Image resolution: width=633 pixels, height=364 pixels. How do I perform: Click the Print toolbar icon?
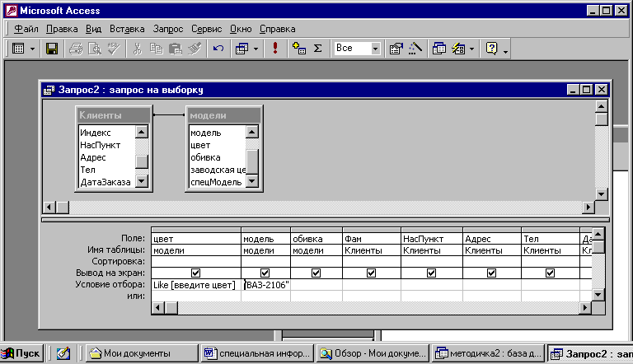click(76, 49)
